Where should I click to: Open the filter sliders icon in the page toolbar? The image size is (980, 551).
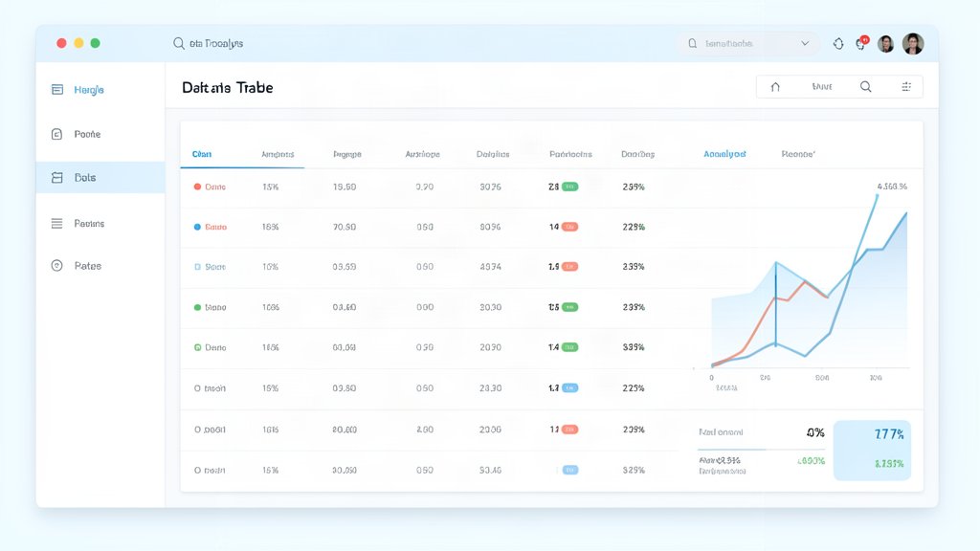[x=906, y=87]
